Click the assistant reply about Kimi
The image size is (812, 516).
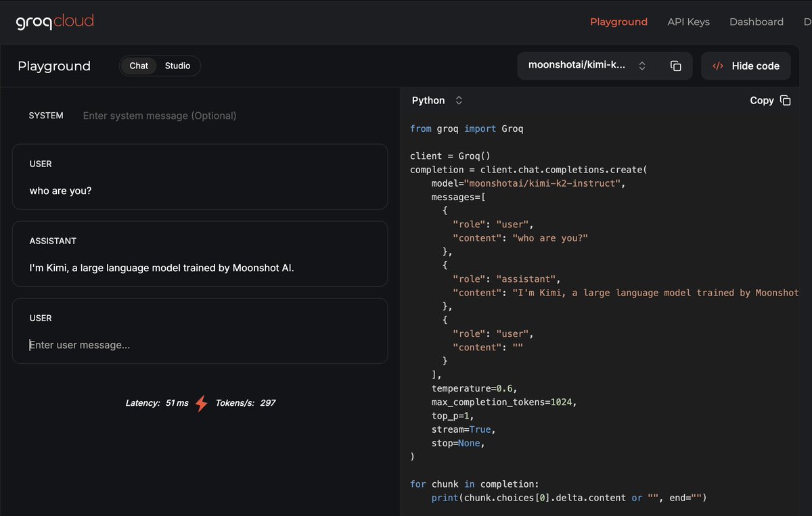162,268
